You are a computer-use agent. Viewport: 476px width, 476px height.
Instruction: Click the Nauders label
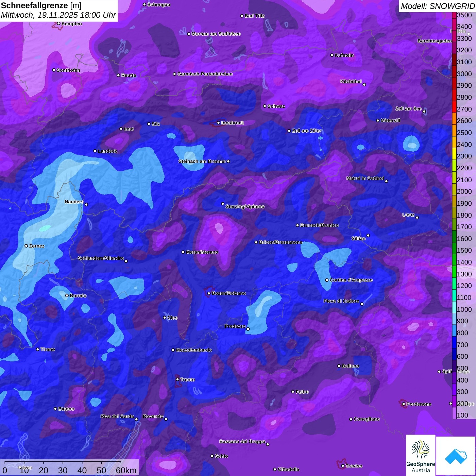pyautogui.click(x=74, y=202)
